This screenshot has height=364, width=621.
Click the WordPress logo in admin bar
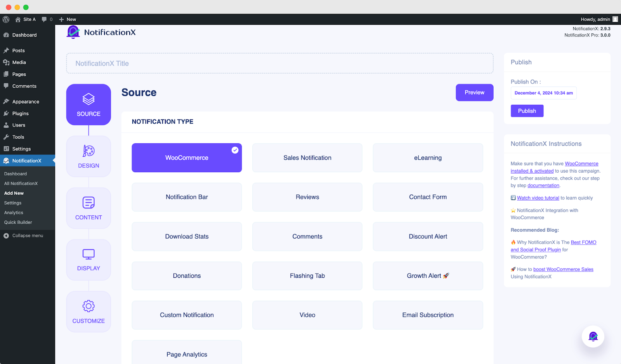click(6, 19)
